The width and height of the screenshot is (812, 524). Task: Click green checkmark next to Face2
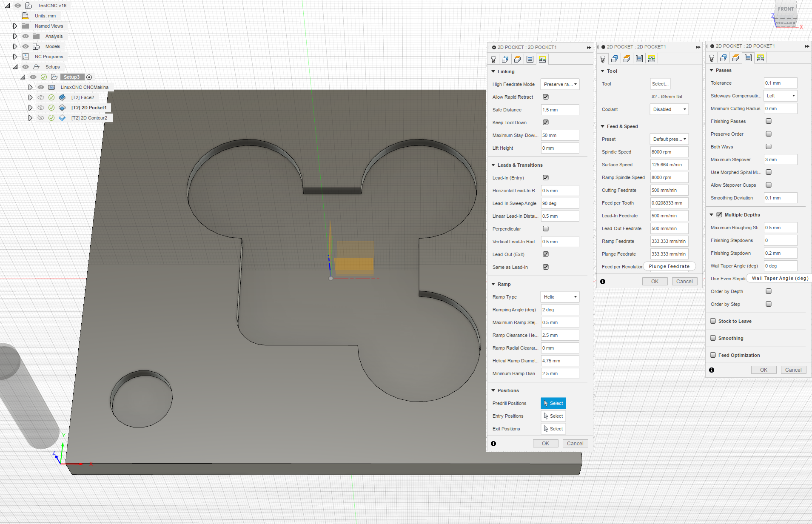pos(51,97)
